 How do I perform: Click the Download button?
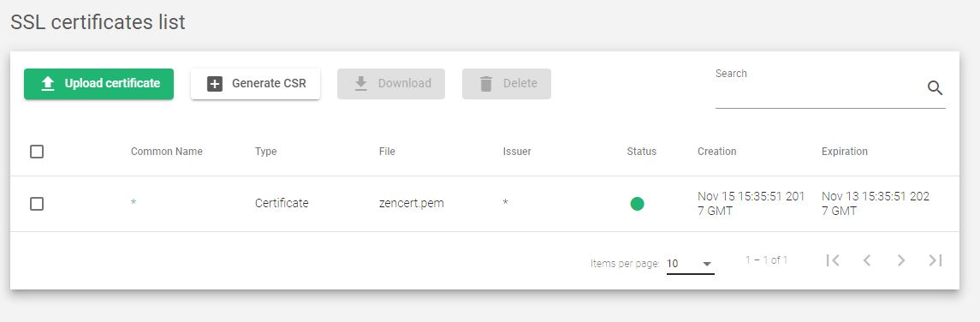coord(391,84)
